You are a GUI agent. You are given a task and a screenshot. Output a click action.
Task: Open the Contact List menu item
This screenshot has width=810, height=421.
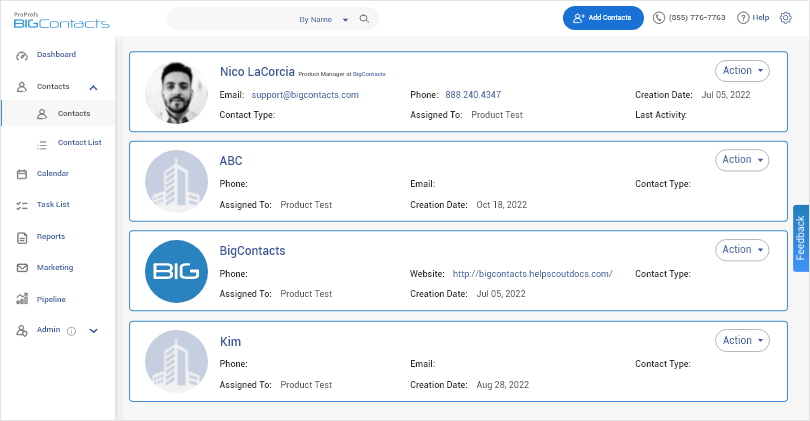[80, 143]
